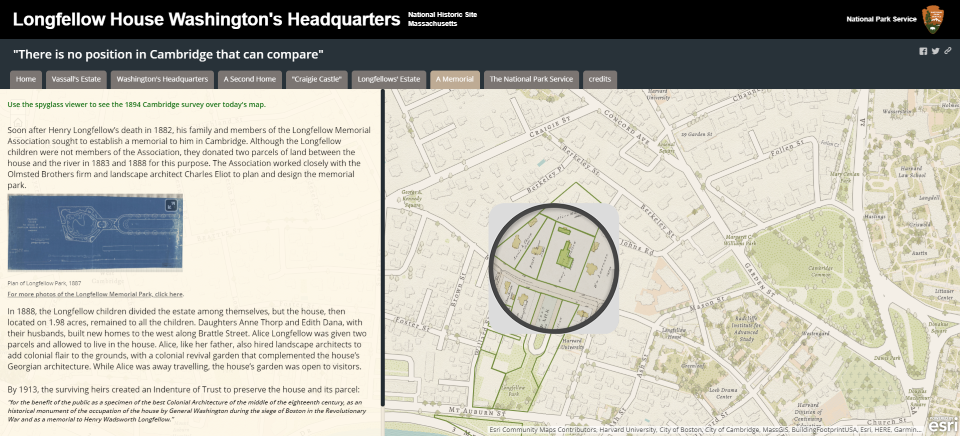The height and width of the screenshot is (436, 960).
Task: Switch to the credits tab
Action: pyautogui.click(x=600, y=79)
